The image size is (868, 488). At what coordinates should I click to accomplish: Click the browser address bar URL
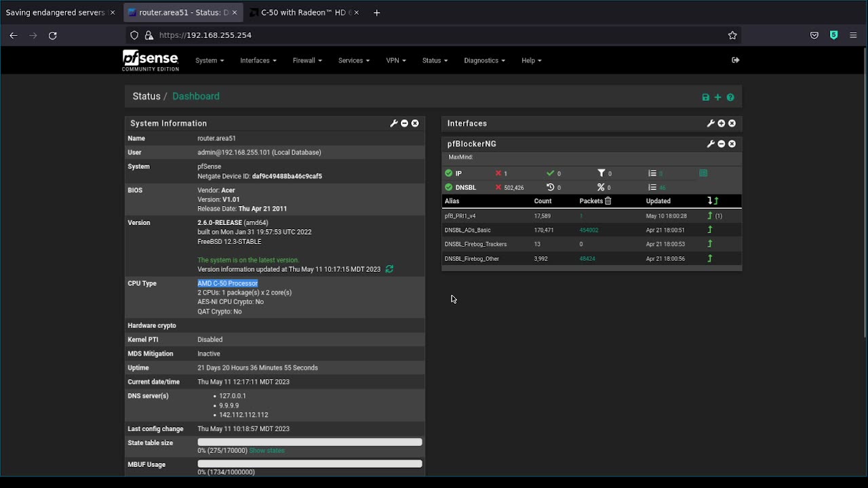tap(205, 35)
